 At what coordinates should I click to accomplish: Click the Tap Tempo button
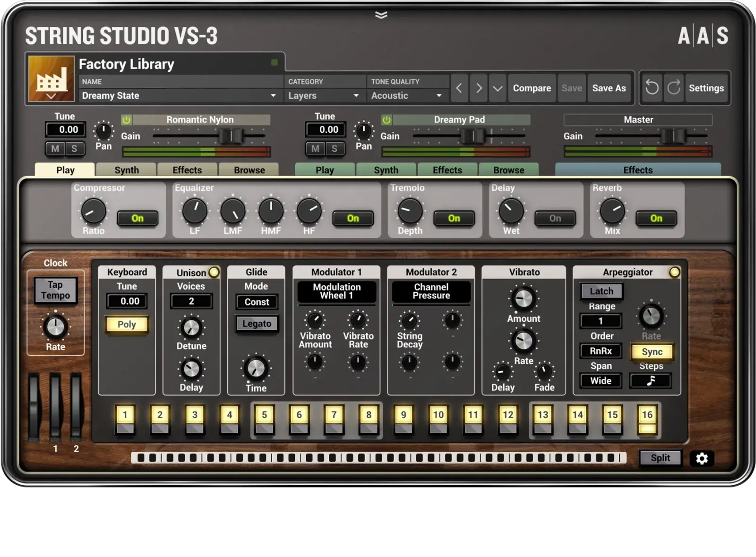pos(55,290)
